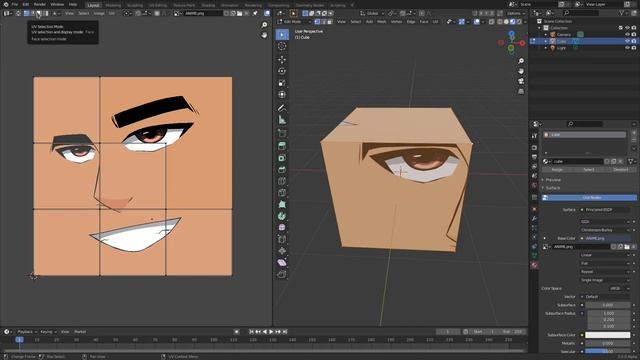640x360 pixels.
Task: Click the Assign material button
Action: [x=557, y=170]
